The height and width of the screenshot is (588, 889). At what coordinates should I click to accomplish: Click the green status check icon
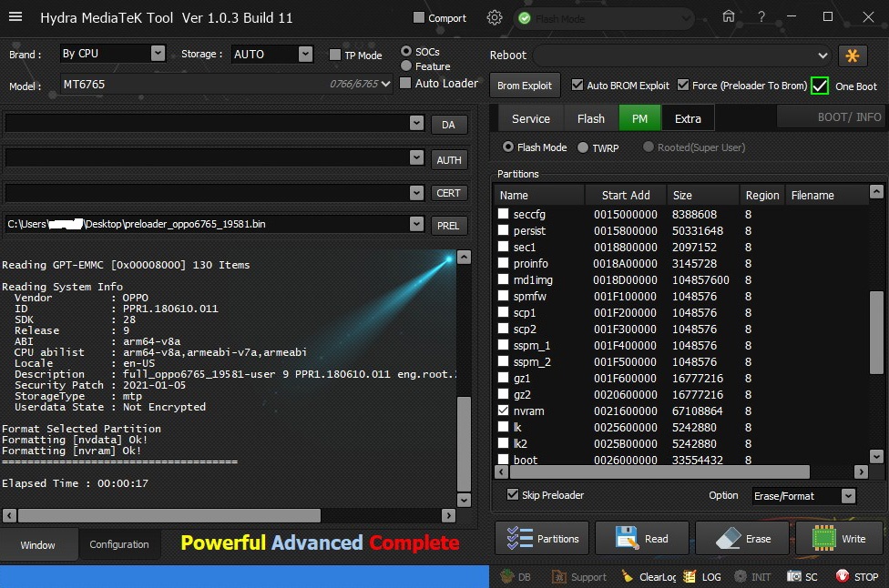525,19
